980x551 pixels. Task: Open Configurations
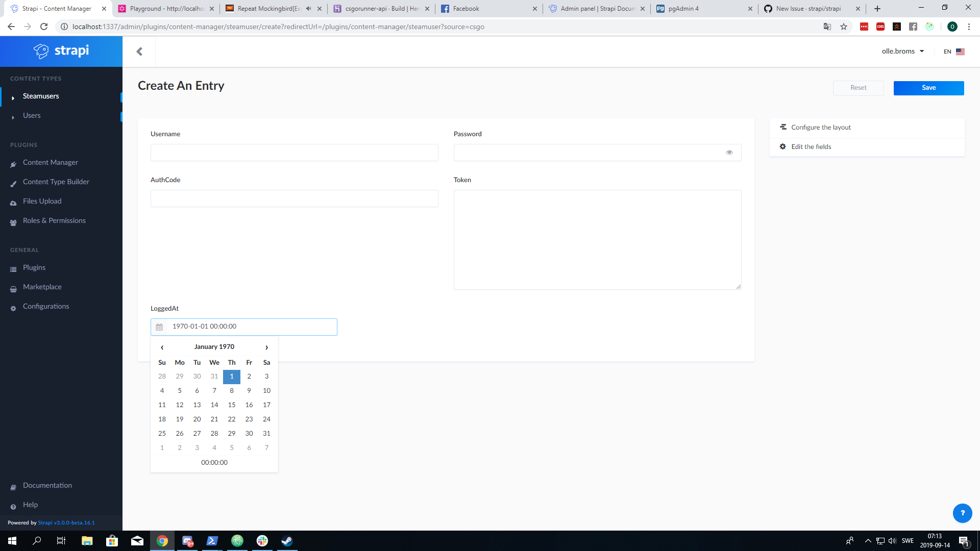point(46,306)
